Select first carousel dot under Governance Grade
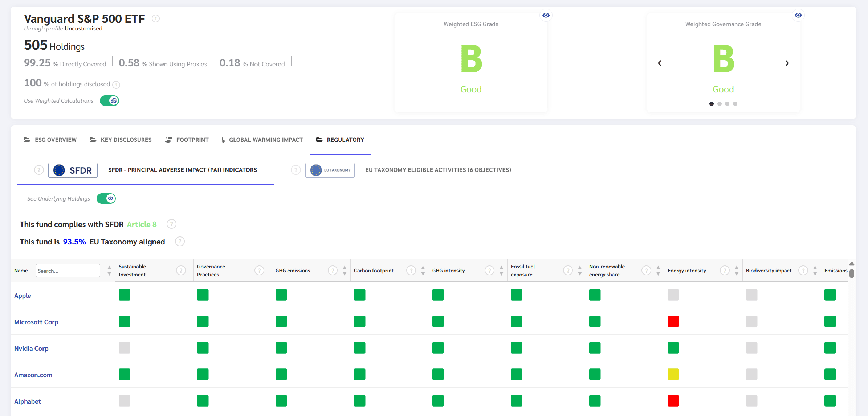 (712, 104)
